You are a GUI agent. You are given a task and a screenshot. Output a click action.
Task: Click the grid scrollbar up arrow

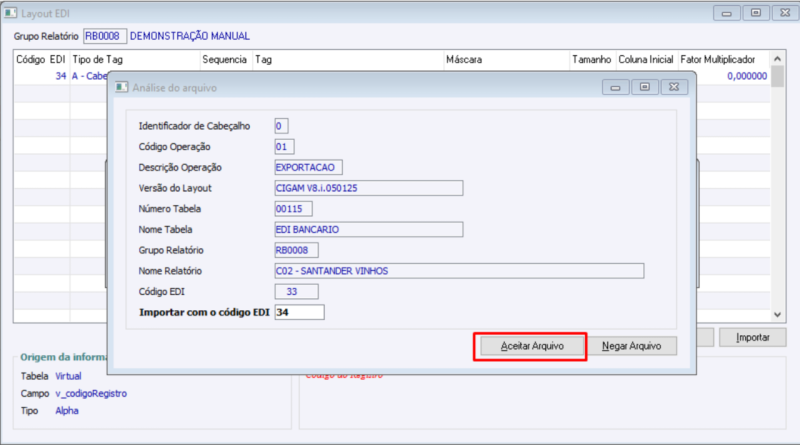pyautogui.click(x=778, y=59)
